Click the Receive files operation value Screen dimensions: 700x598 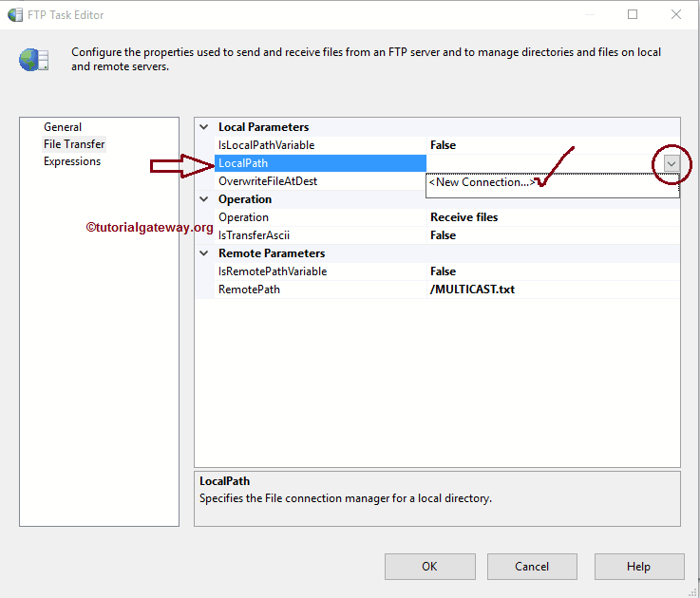464,217
